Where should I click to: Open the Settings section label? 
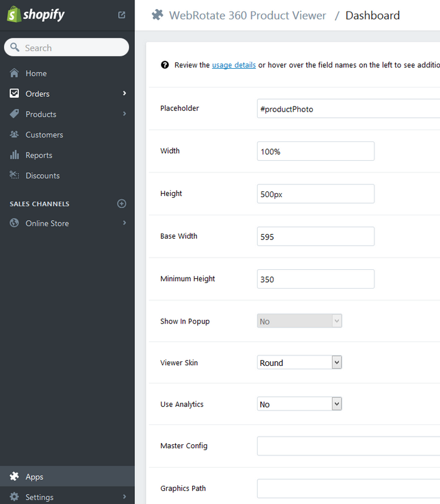tap(40, 498)
